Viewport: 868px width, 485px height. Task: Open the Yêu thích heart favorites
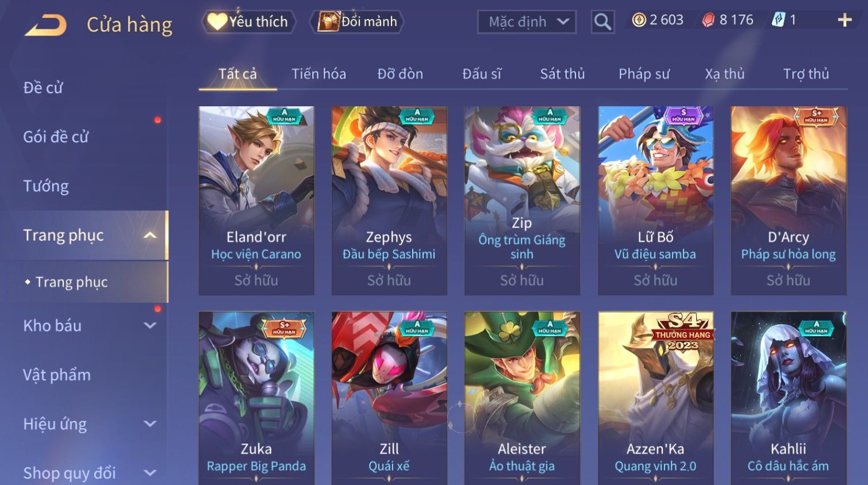coord(217,21)
